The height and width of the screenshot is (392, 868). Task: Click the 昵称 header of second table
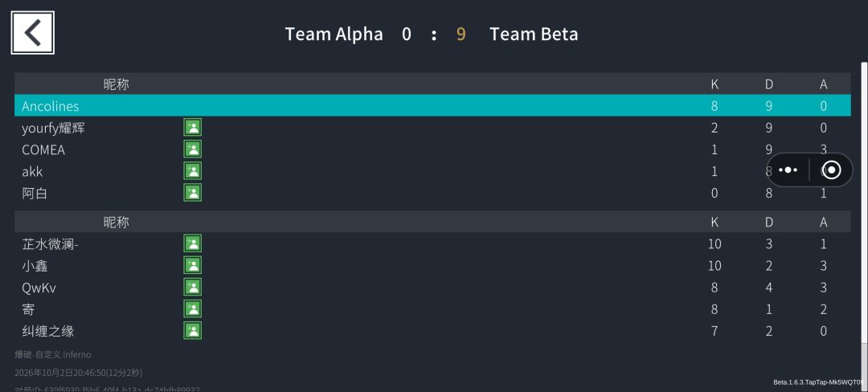117,222
